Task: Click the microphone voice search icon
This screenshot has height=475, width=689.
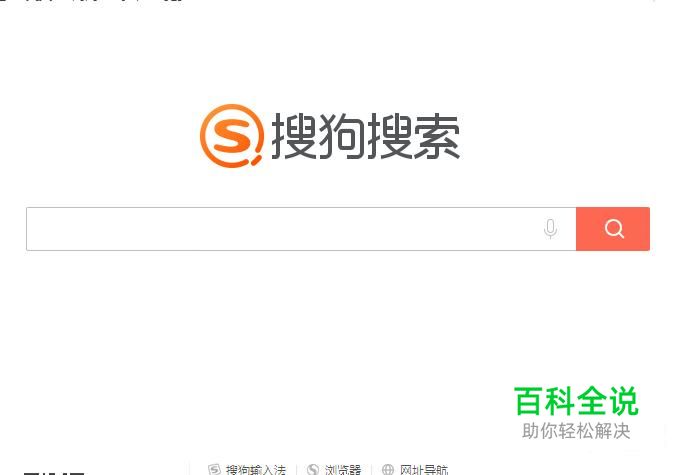Action: point(550,229)
